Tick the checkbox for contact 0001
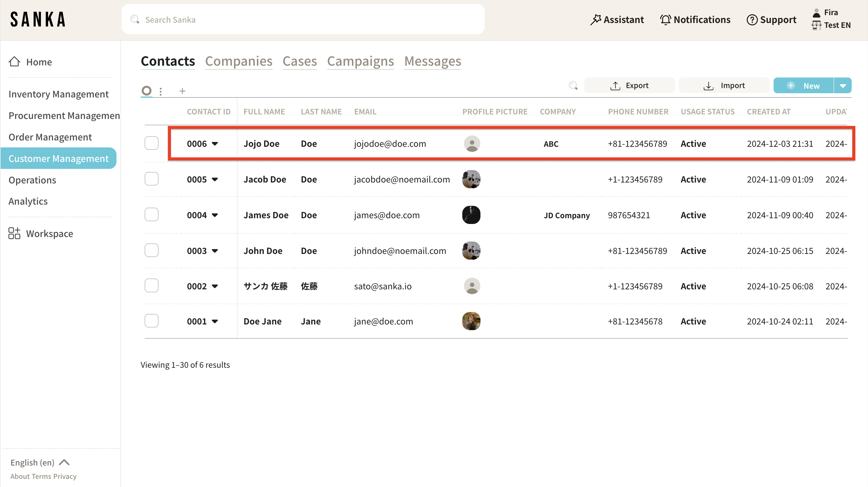 click(151, 321)
